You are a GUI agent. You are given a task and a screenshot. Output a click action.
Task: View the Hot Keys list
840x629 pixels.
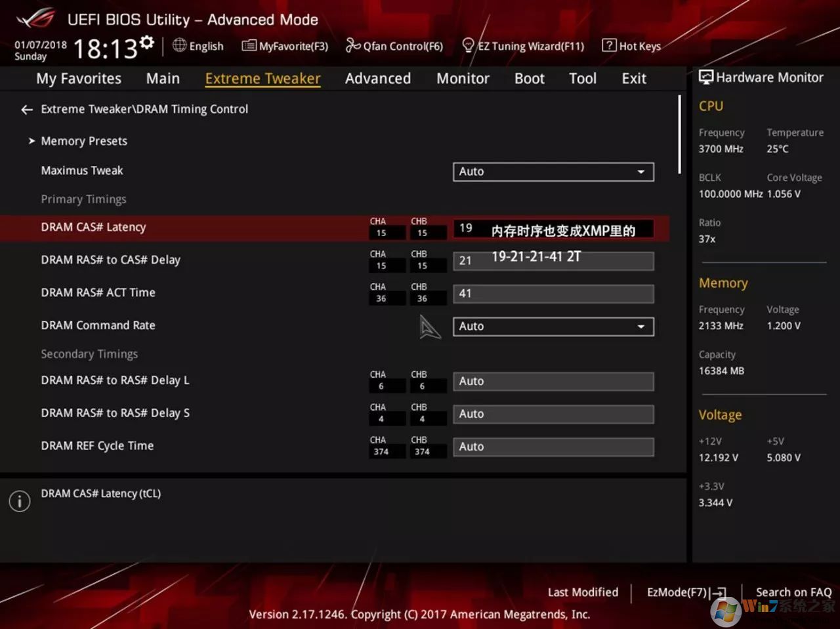pos(631,46)
